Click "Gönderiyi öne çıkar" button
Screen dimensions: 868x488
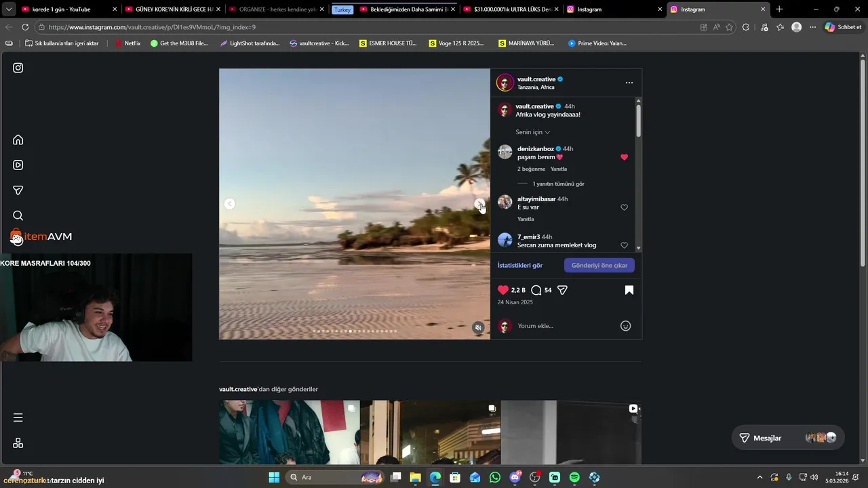pyautogui.click(x=599, y=265)
